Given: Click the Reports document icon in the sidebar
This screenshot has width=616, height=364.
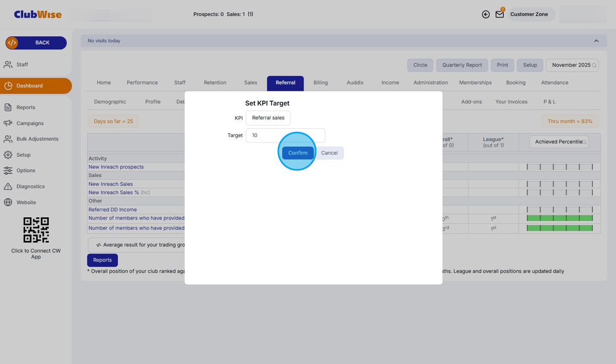Looking at the screenshot, I should [8, 107].
